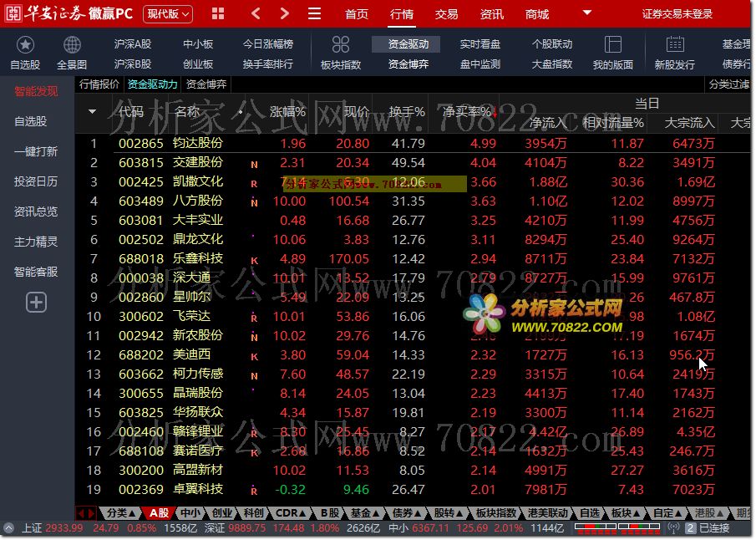The height and width of the screenshot is (540, 756).
Task: Select the 科创 bottom tab
Action: (x=253, y=513)
